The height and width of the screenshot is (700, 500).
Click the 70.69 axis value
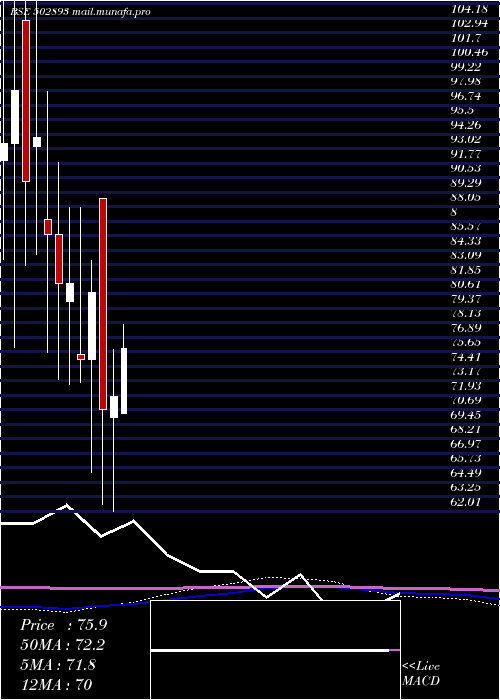(x=466, y=402)
